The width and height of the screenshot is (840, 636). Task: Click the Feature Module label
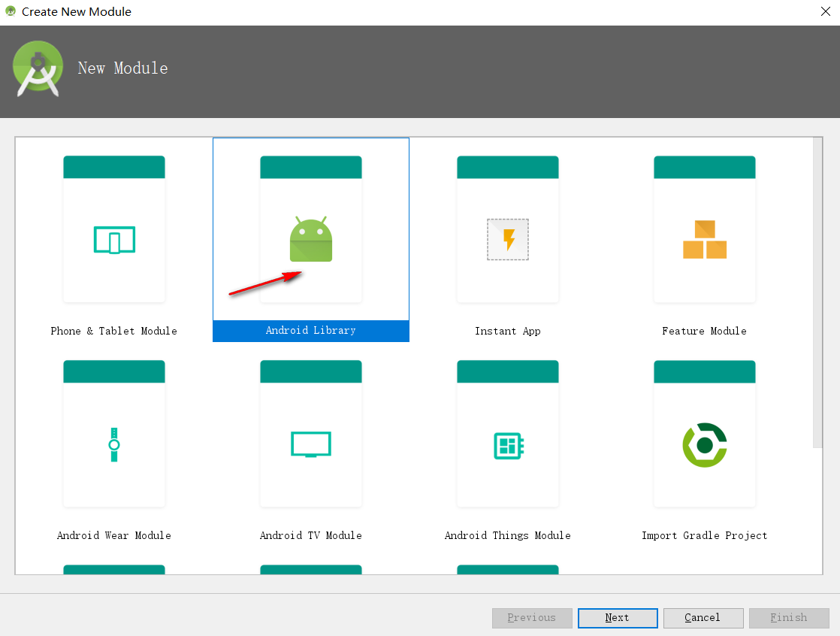click(x=704, y=331)
